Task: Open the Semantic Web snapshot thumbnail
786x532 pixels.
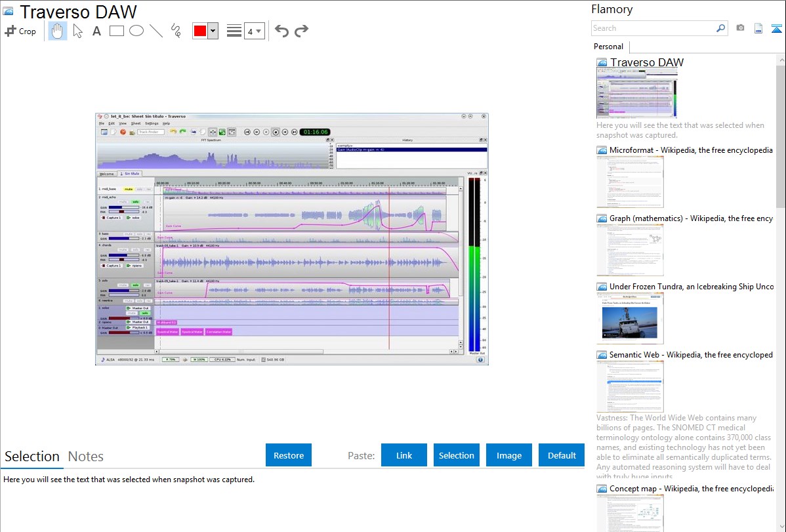Action: [630, 386]
